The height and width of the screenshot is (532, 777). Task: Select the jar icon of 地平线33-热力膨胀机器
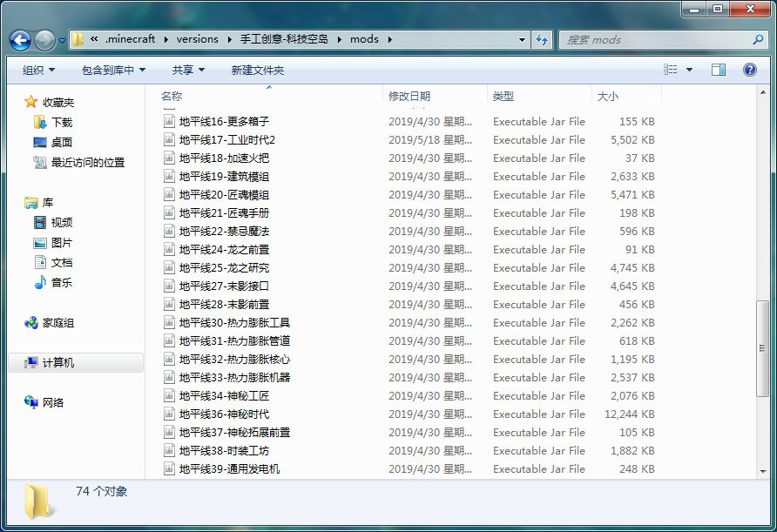pyautogui.click(x=169, y=378)
